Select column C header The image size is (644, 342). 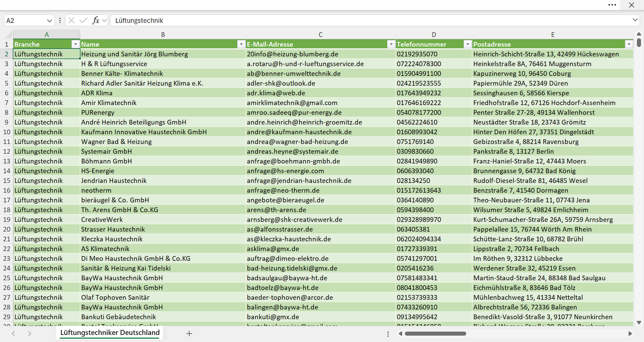[321, 34]
